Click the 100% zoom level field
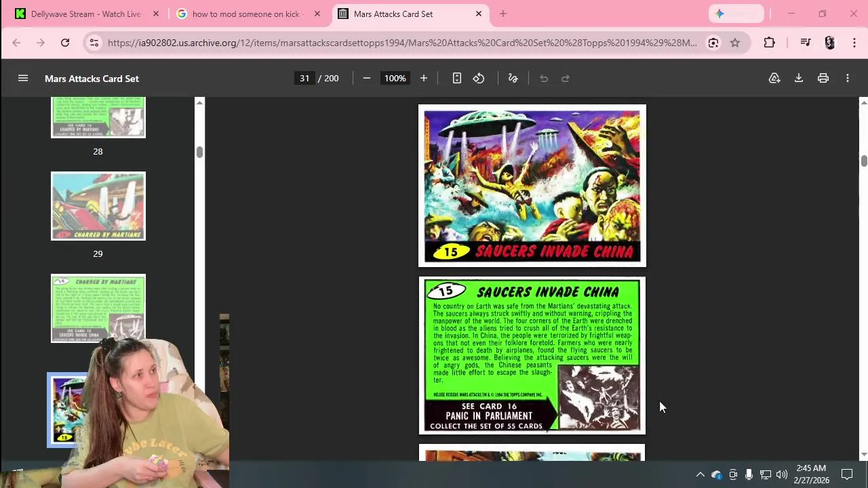 point(395,79)
